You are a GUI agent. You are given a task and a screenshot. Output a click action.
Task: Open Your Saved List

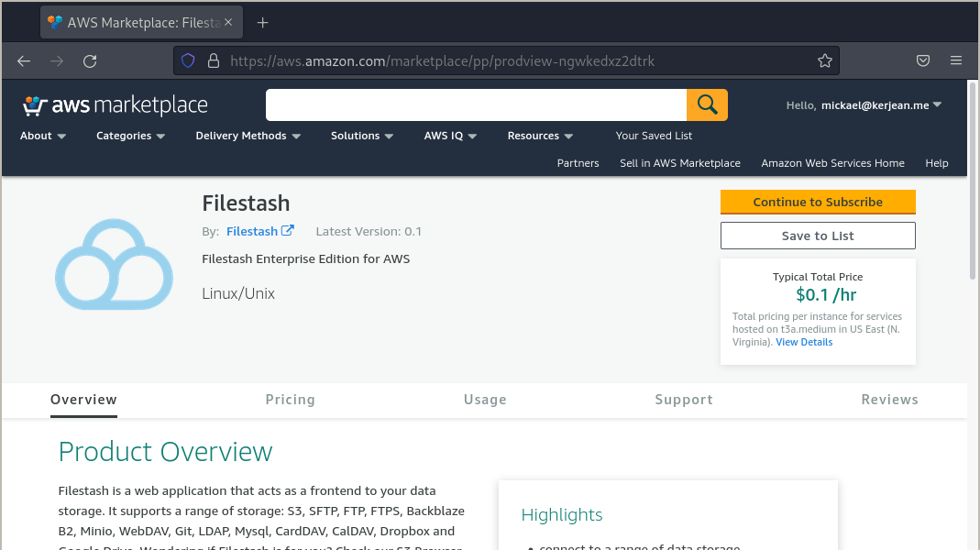coord(654,136)
